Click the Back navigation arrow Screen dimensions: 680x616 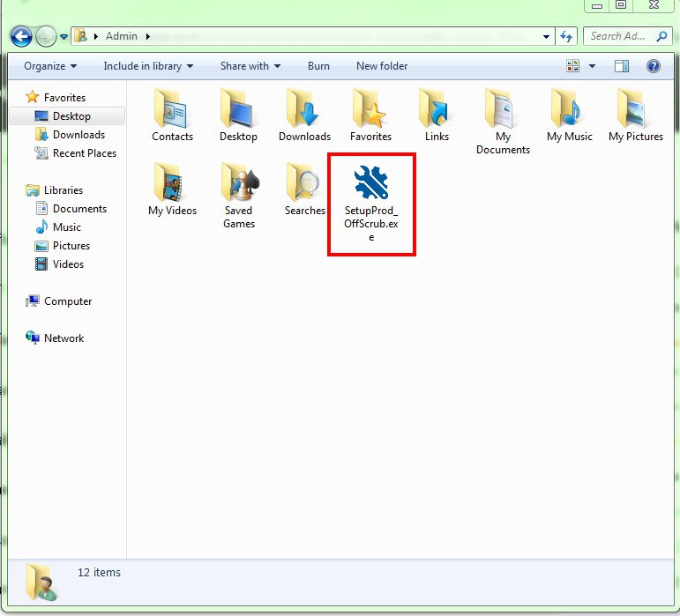click(21, 36)
